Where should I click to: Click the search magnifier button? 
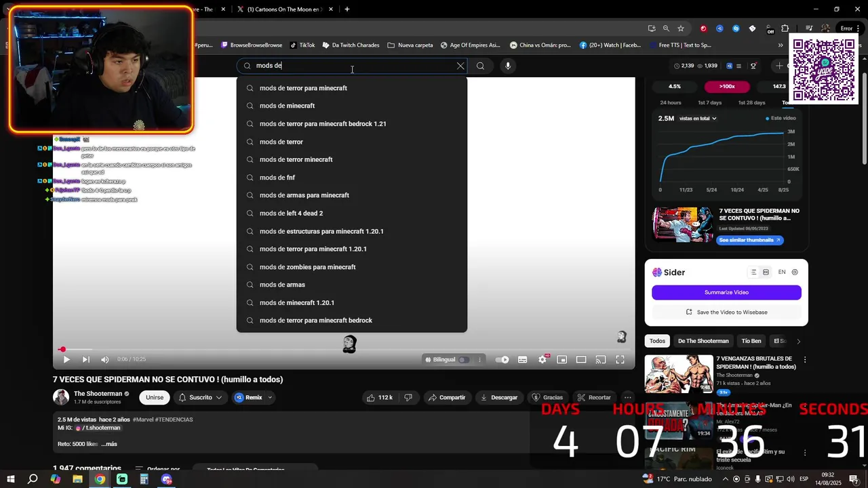tap(480, 66)
